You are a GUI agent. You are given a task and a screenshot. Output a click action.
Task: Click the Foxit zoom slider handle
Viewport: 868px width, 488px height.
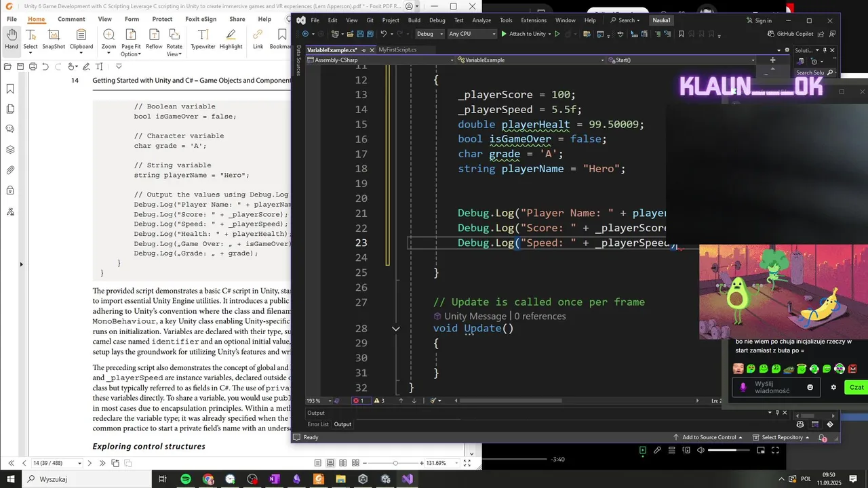coord(395,463)
